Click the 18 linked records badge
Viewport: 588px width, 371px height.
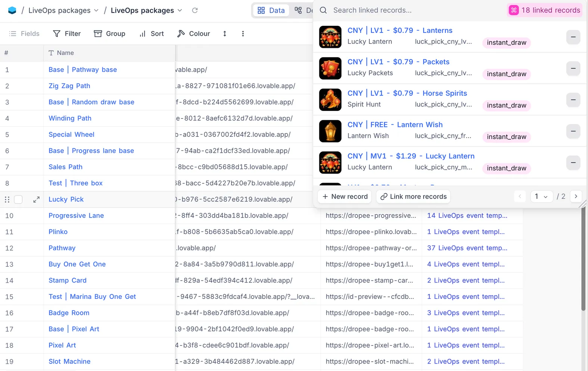tap(545, 10)
